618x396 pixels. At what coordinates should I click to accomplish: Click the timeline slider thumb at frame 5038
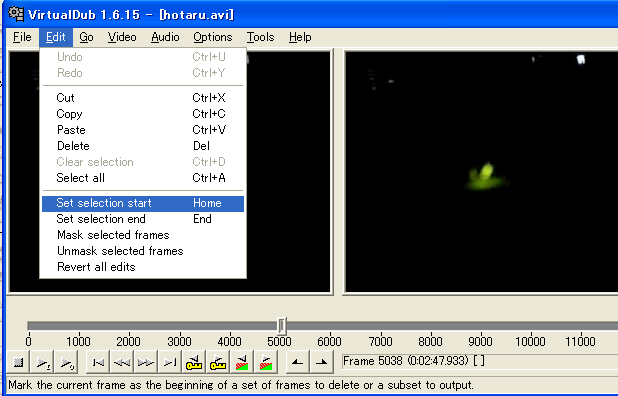coord(281,326)
